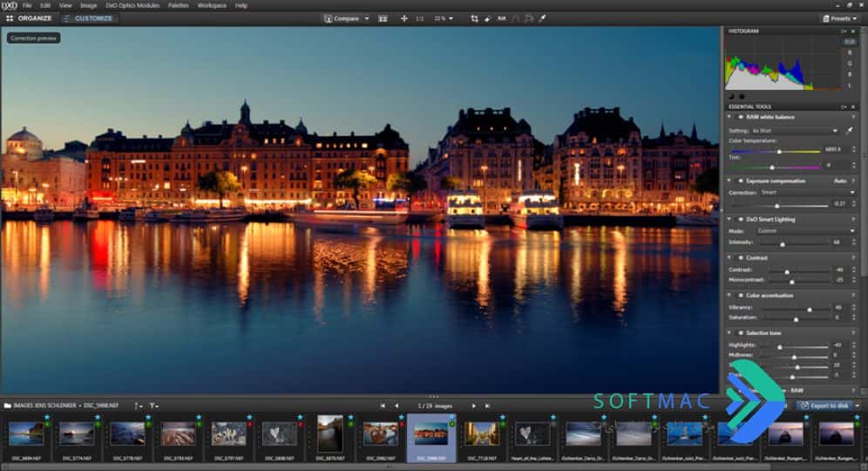Show luminance channel L in histogram
The width and height of the screenshot is (868, 471).
tap(850, 85)
